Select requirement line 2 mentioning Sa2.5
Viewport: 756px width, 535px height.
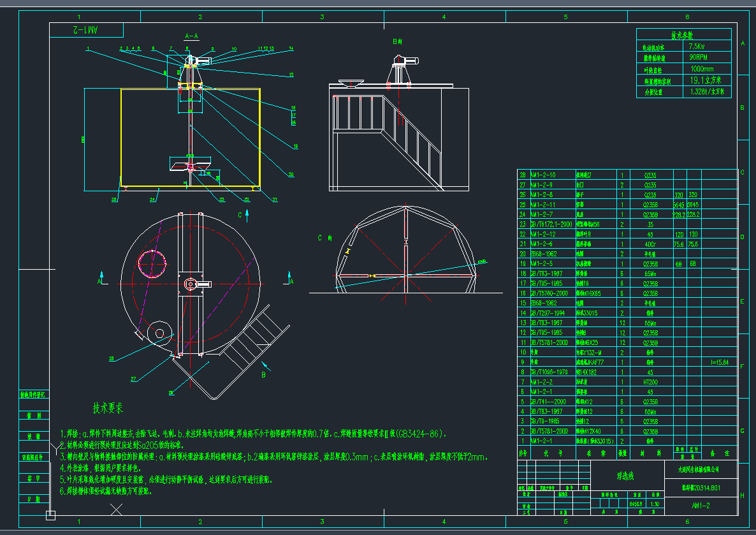121,445
